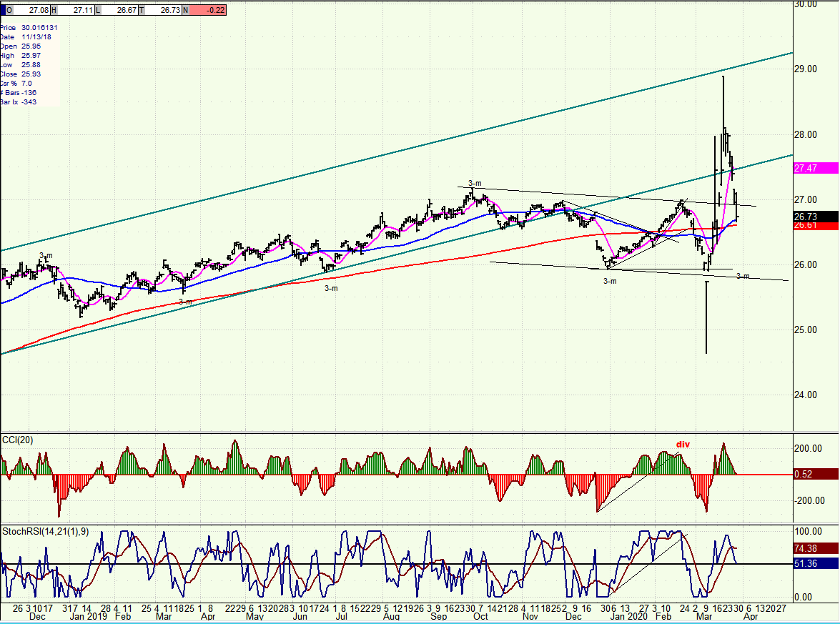Click the magenta 27.47 price tag
Screen dimensions: 840x624
click(x=814, y=169)
